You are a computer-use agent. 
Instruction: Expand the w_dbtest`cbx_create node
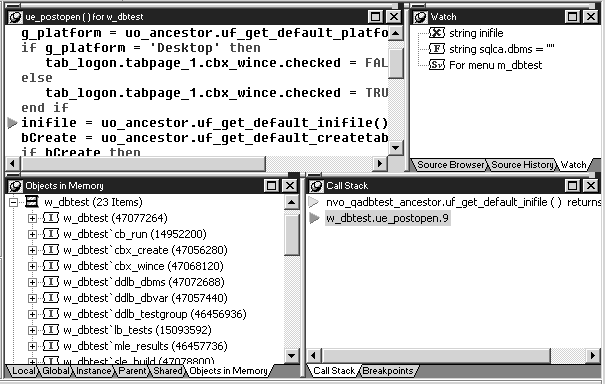click(x=32, y=250)
